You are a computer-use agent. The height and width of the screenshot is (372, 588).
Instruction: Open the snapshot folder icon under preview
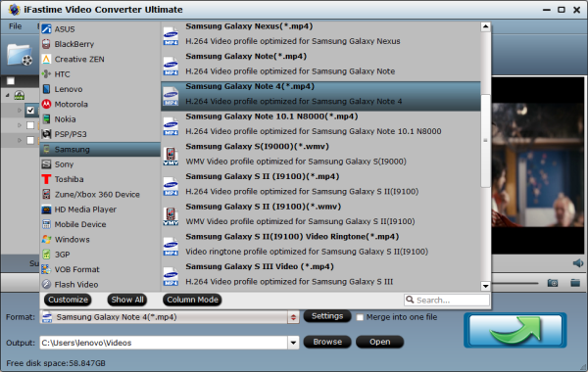tap(575, 283)
